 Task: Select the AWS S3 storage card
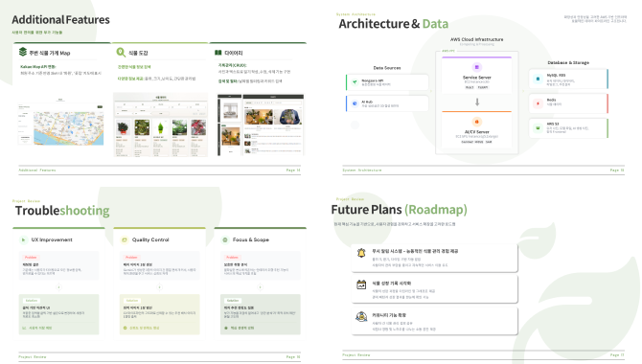point(568,128)
